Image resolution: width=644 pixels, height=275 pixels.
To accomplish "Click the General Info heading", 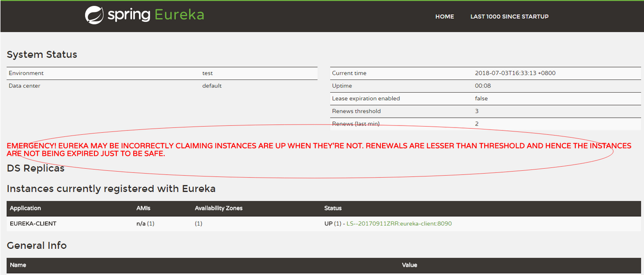I will click(x=37, y=245).
